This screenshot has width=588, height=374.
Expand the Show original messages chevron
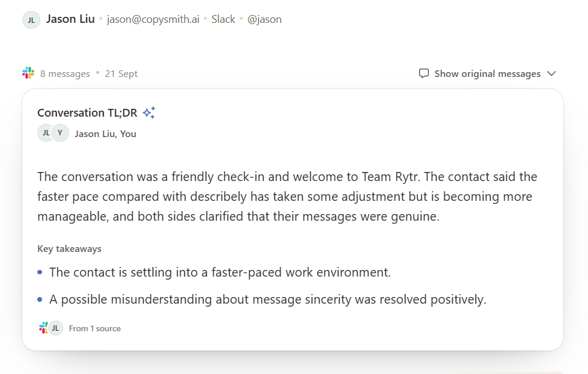pyautogui.click(x=551, y=73)
